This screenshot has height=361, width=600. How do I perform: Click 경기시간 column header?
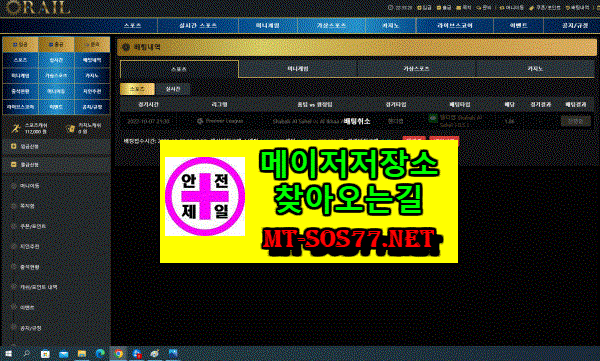[148, 105]
